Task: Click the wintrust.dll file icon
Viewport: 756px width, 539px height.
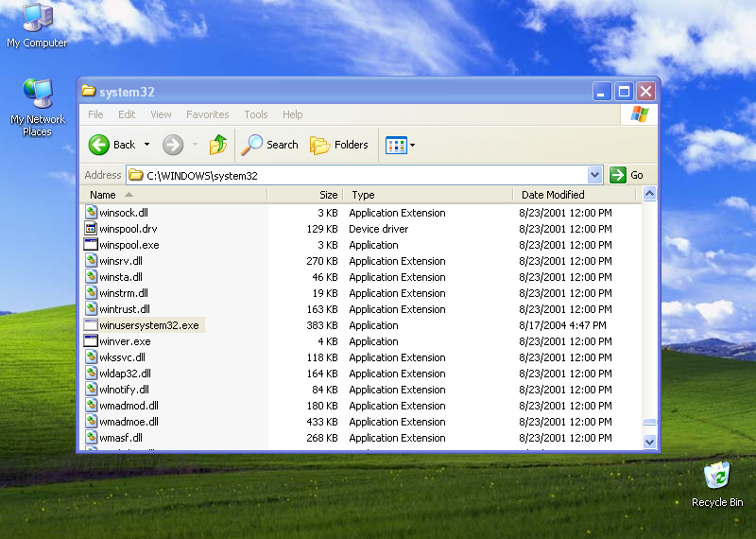Action: click(91, 309)
